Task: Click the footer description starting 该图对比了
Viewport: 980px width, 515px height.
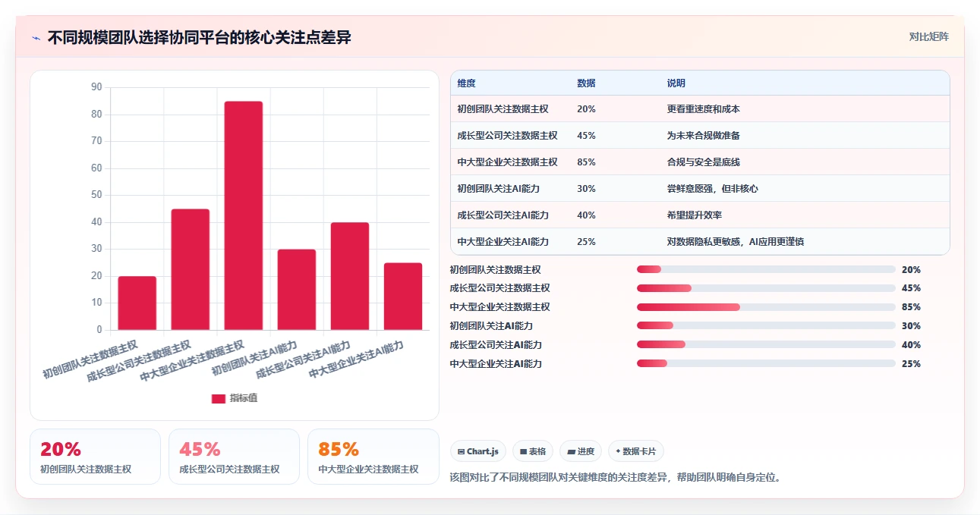Action: [x=616, y=478]
